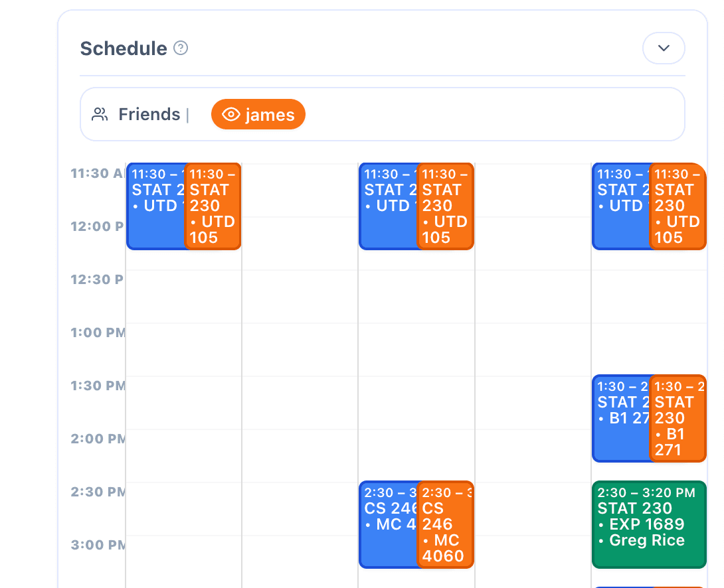Click the eye icon on the james chip

pyautogui.click(x=230, y=114)
